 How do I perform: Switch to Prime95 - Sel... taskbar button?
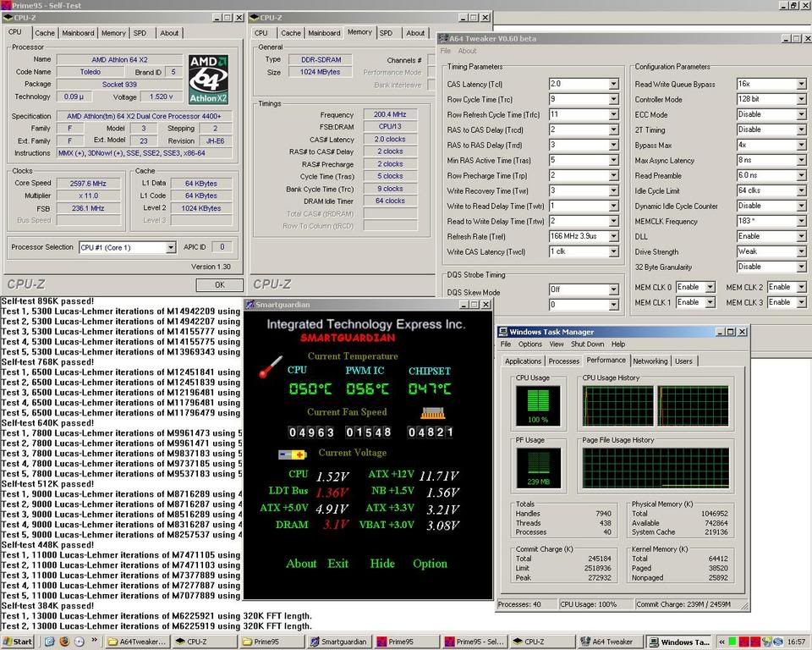474,642
